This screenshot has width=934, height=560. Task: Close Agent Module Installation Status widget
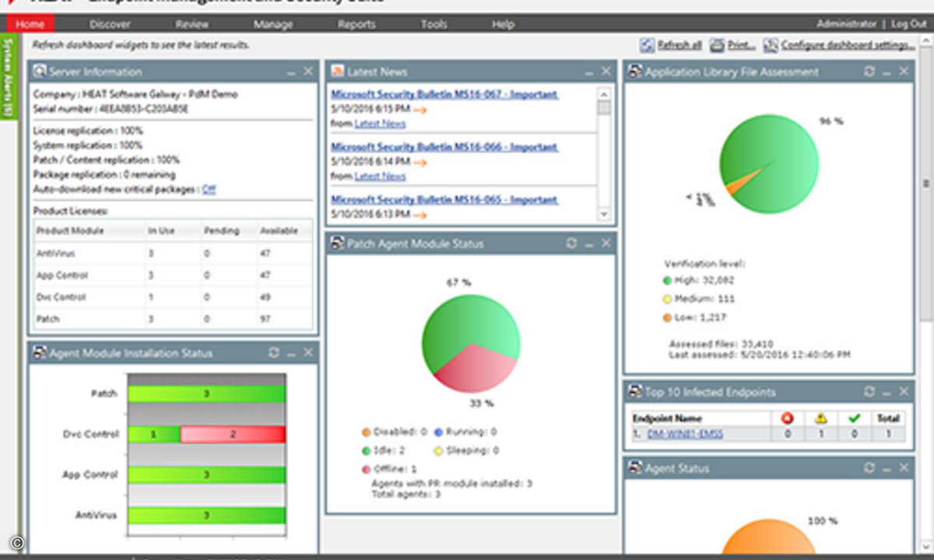(308, 353)
